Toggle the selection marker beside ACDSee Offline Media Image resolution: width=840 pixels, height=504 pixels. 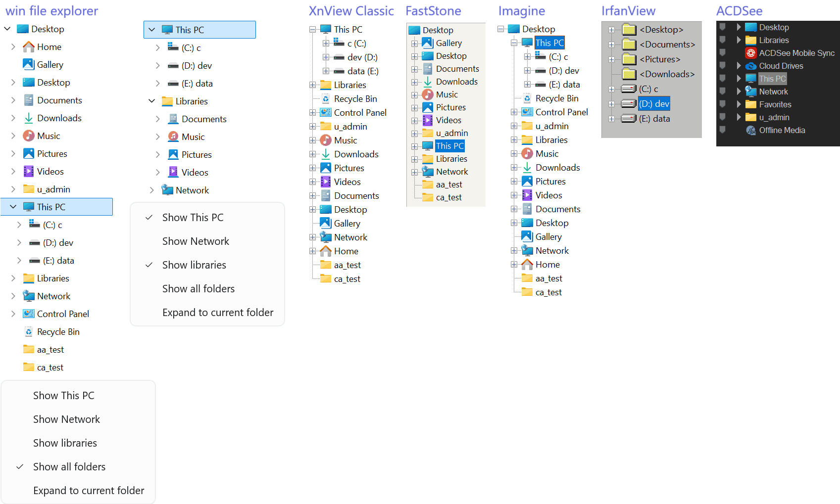tap(723, 130)
